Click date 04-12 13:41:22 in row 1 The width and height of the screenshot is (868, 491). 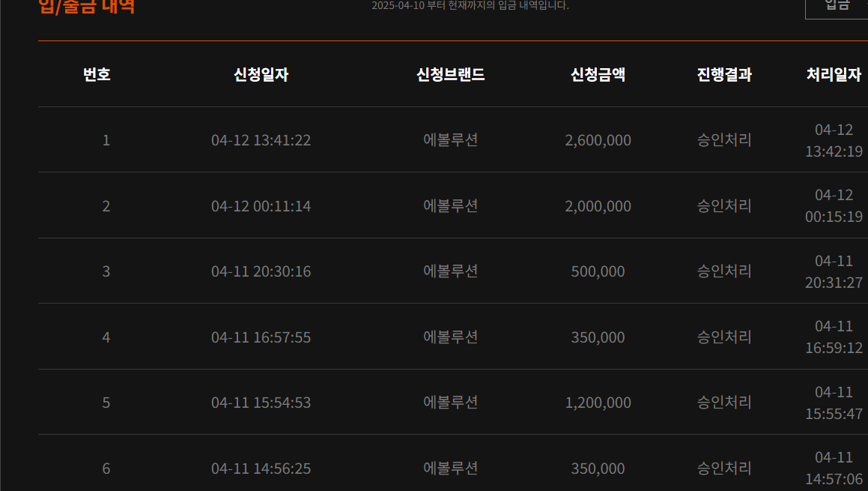261,140
